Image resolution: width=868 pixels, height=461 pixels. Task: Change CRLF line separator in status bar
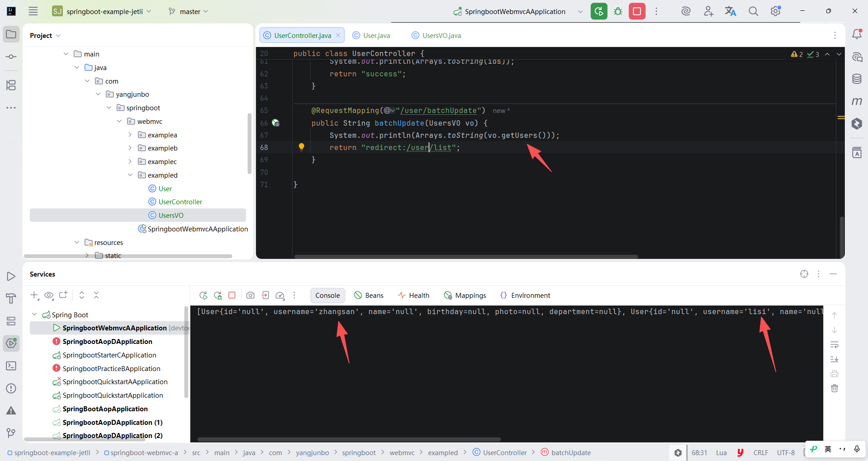point(760,452)
